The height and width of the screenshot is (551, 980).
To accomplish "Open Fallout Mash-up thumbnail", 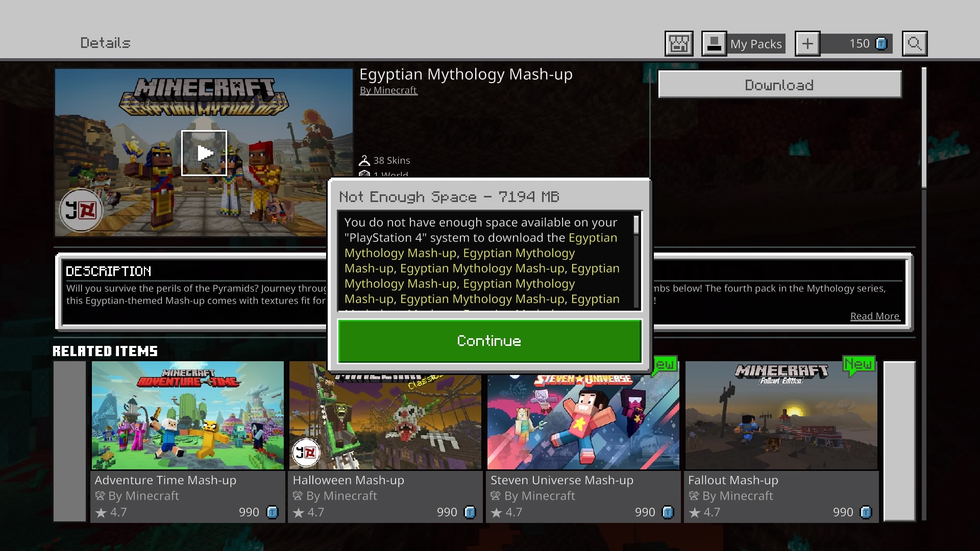I will (781, 416).
